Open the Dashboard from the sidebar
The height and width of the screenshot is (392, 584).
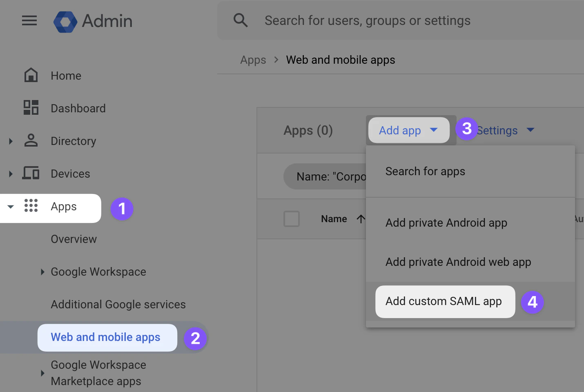click(78, 108)
